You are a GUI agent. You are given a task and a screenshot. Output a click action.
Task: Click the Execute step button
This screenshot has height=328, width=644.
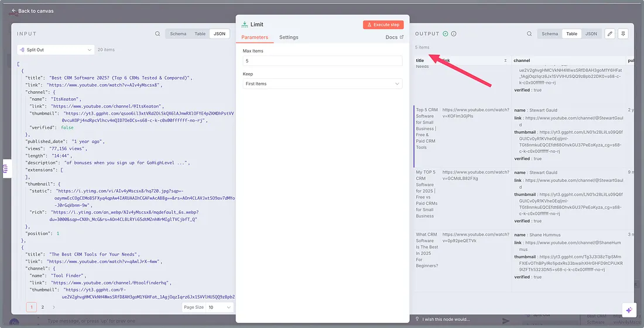click(383, 25)
